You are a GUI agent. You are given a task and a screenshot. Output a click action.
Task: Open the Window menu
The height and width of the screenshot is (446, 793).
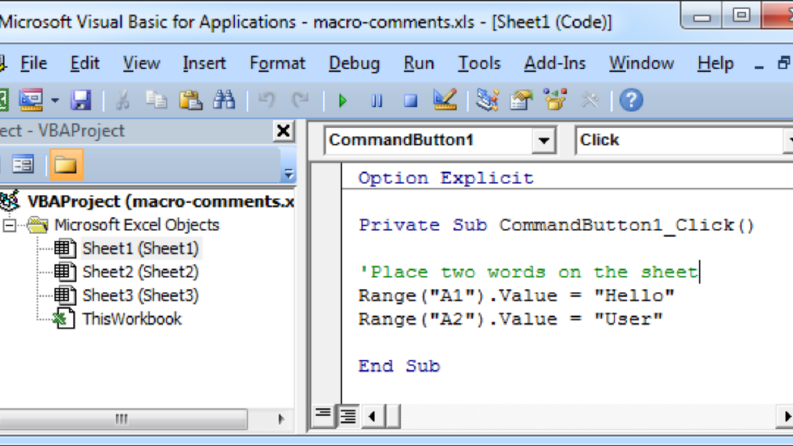641,63
